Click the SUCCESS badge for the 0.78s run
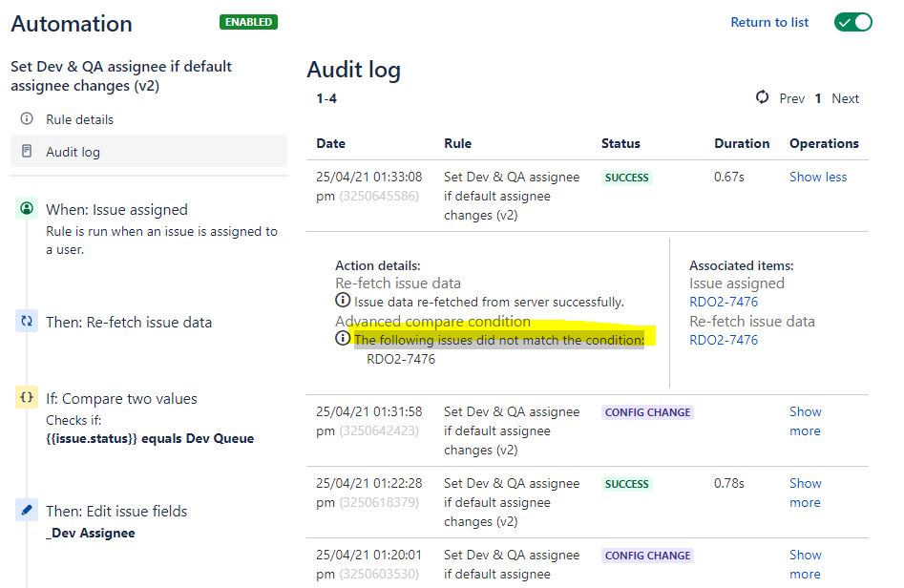Image resolution: width=904 pixels, height=588 pixels. (626, 484)
